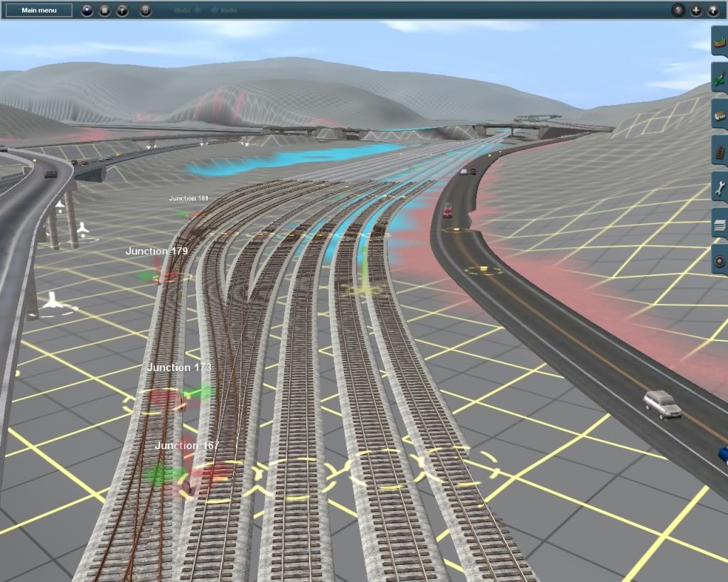Click the grid icon left of Undo
728x582 pixels.
pyautogui.click(x=145, y=10)
